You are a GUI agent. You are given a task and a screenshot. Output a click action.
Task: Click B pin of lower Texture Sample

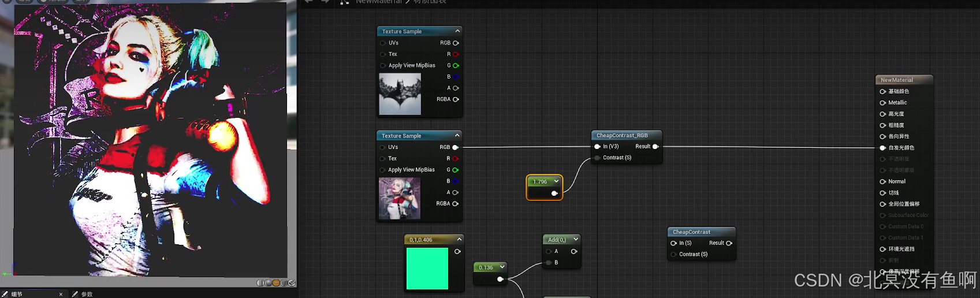pos(455,181)
